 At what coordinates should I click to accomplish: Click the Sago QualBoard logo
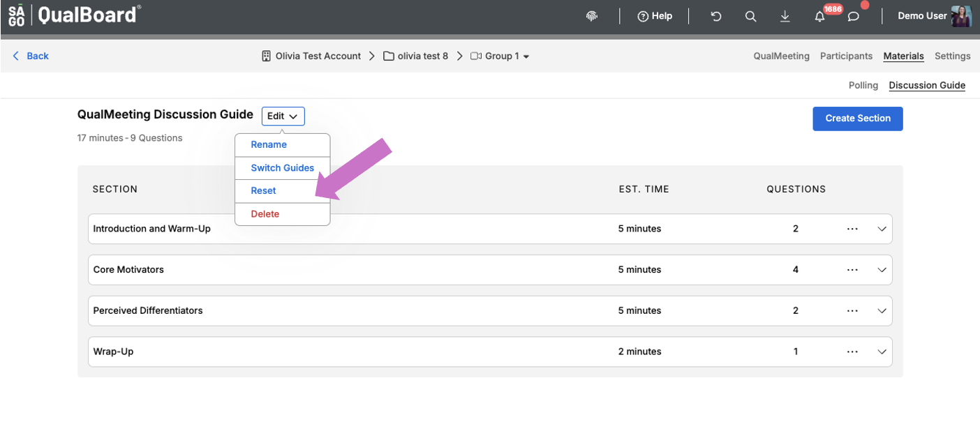[75, 15]
